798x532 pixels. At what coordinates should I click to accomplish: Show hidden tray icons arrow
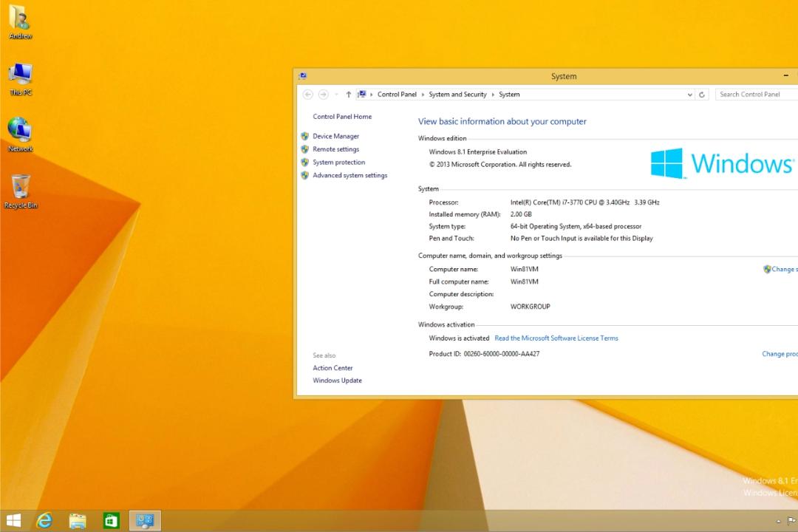tap(778, 521)
